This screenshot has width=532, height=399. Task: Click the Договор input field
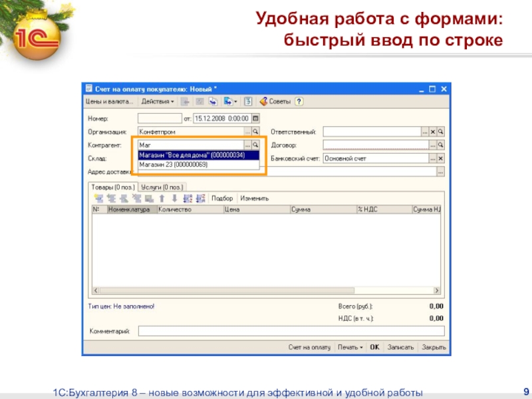coord(376,145)
